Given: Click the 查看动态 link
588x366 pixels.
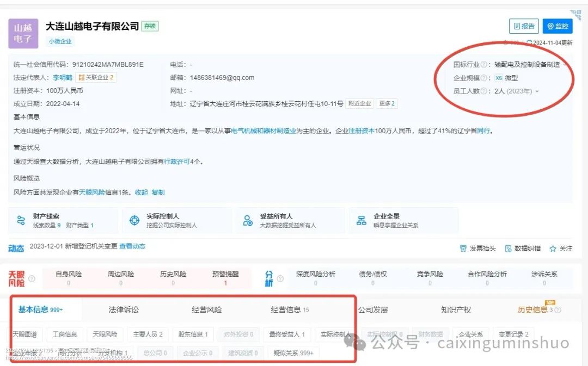Looking at the screenshot, I should coord(132,246).
